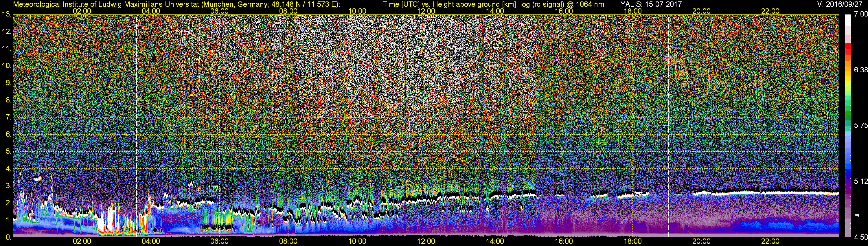Click the 6.38 color scale value
The height and width of the screenshot is (246, 868).
coord(860,70)
